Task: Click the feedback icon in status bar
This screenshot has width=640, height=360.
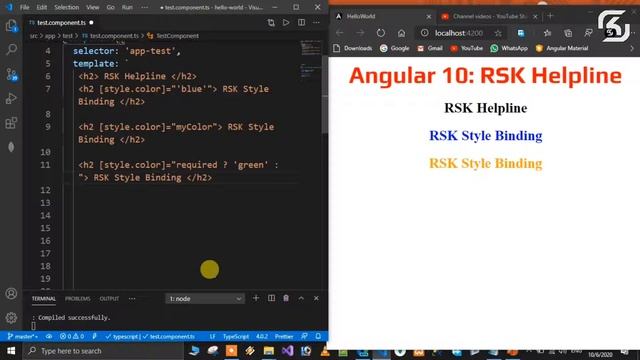Action: click(x=304, y=336)
